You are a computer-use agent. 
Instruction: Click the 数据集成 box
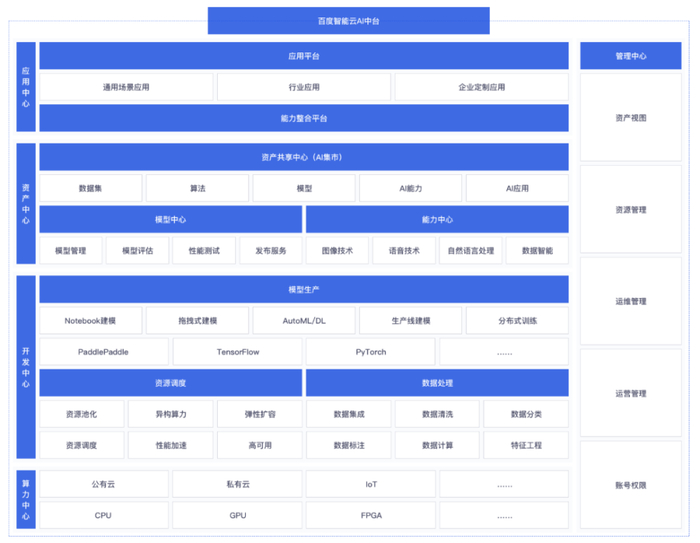point(349,414)
